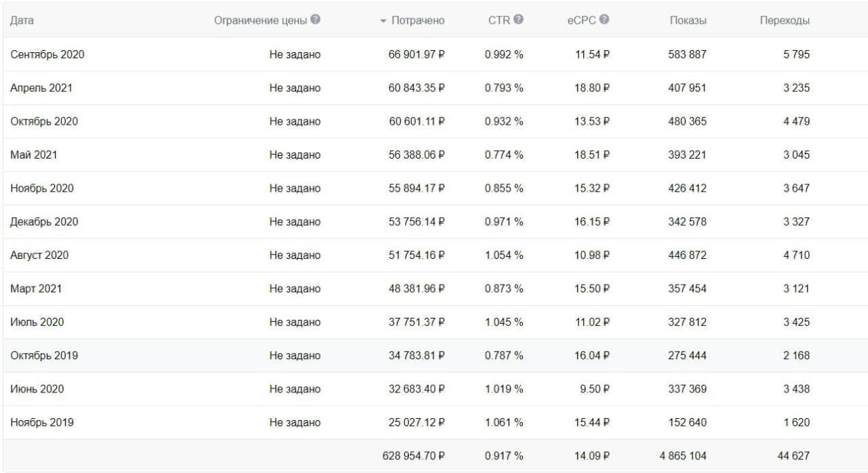Screen dimensions: 868x473
Task: Click the CTR help question icon
Action: point(518,20)
